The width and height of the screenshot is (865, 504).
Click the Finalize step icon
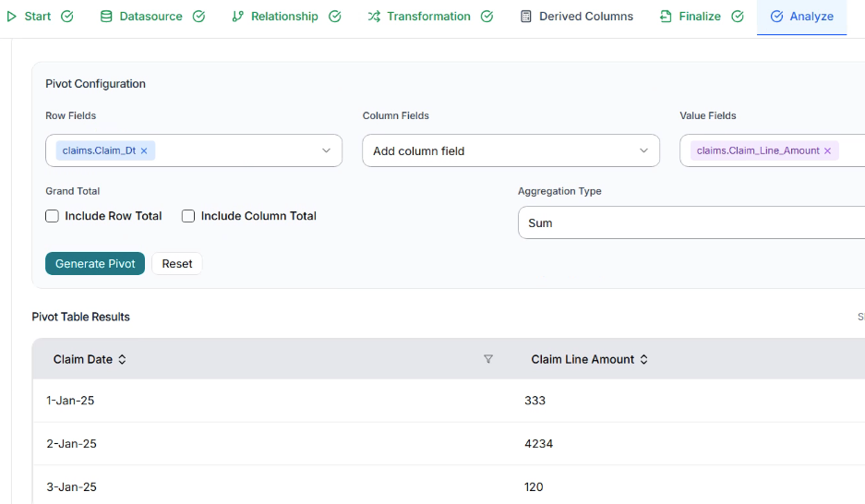click(666, 17)
